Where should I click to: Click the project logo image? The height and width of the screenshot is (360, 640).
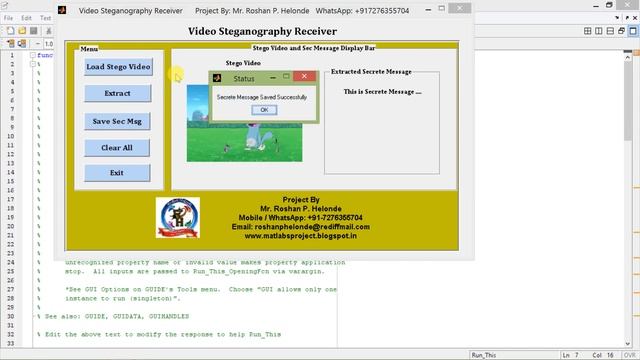pyautogui.click(x=178, y=218)
